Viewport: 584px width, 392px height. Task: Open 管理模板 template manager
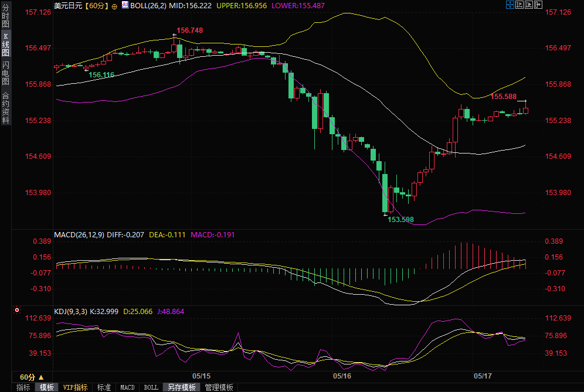pos(219,387)
